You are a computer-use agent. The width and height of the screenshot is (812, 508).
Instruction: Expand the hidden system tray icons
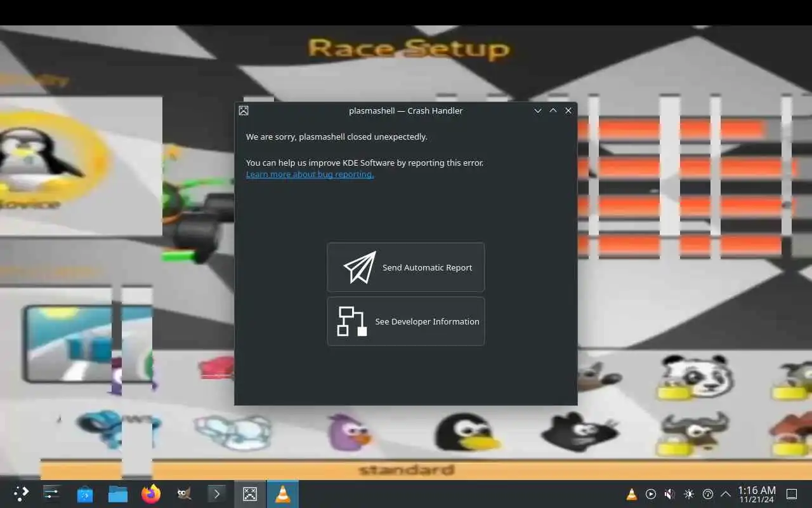(726, 494)
